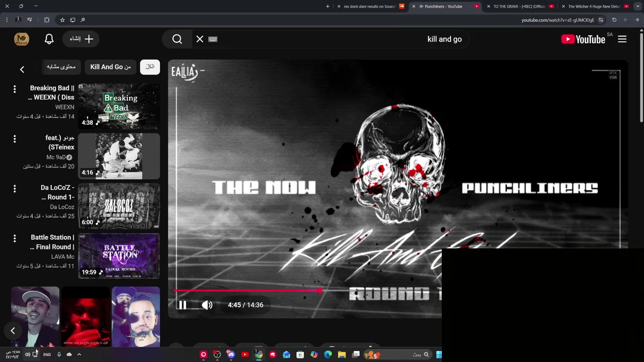Select the محتوى مشابه chip
Screen dimensions: 644x362
61,67
